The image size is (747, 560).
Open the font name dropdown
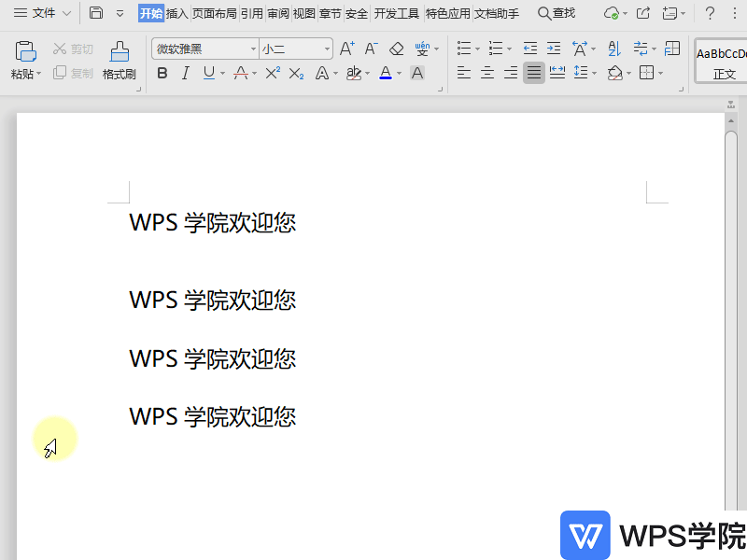[x=253, y=49]
